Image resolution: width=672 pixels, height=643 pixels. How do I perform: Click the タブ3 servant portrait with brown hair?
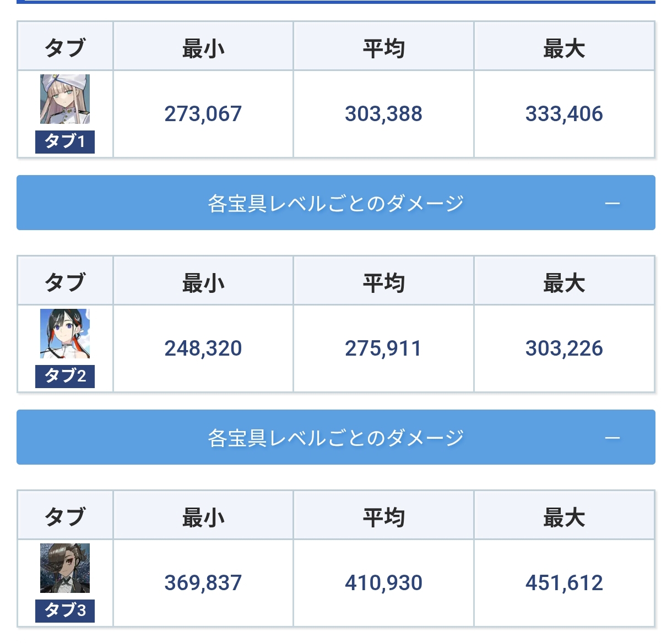[65, 568]
